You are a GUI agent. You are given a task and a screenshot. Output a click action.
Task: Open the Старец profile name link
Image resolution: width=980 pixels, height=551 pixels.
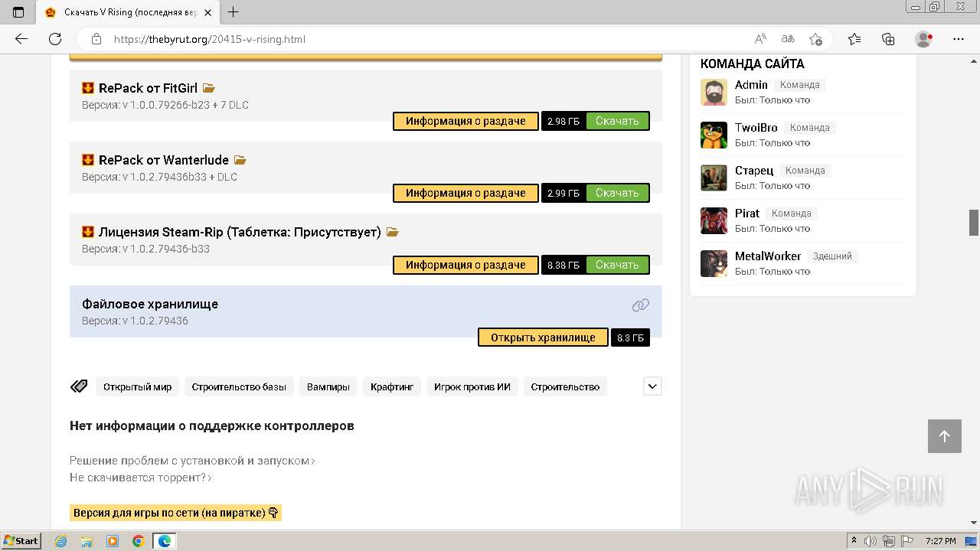pyautogui.click(x=754, y=171)
